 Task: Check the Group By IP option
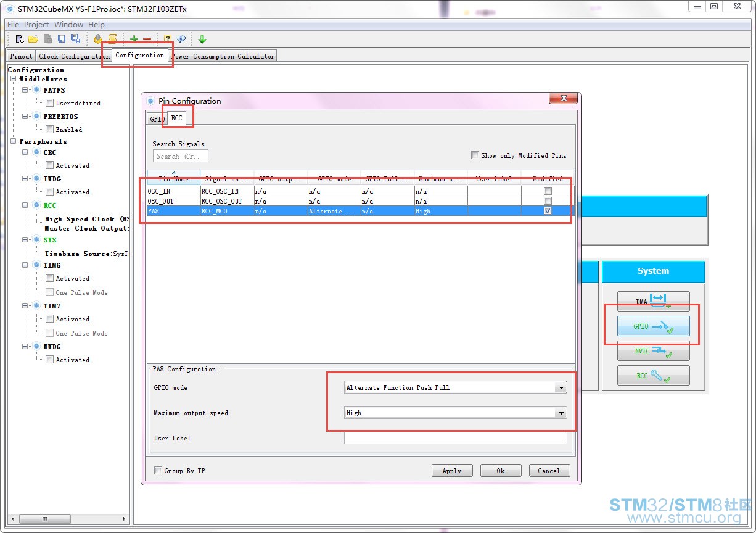pyautogui.click(x=158, y=470)
